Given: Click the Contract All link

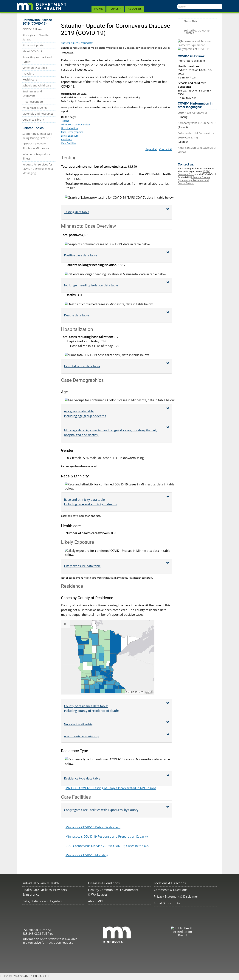Looking at the screenshot, I should tap(165, 149).
